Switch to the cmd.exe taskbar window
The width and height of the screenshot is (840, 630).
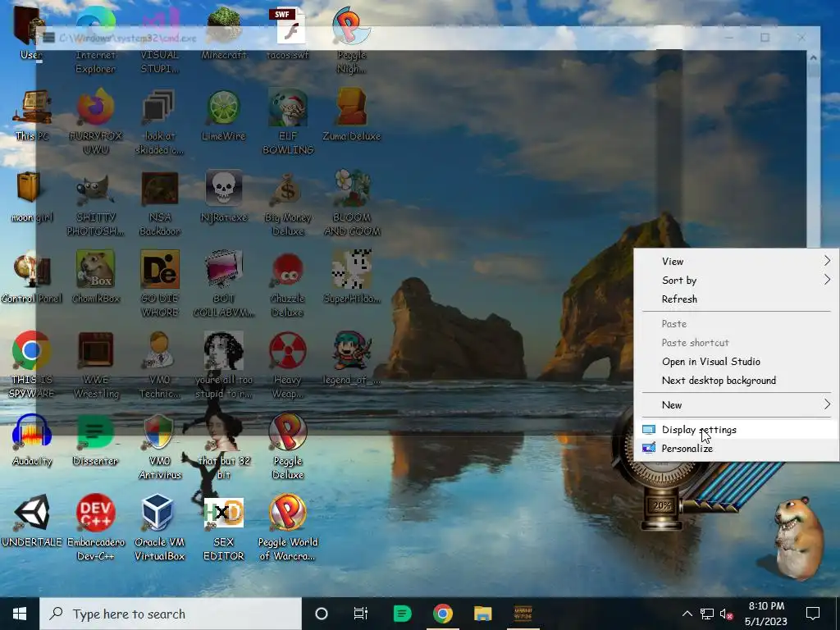[523, 614]
